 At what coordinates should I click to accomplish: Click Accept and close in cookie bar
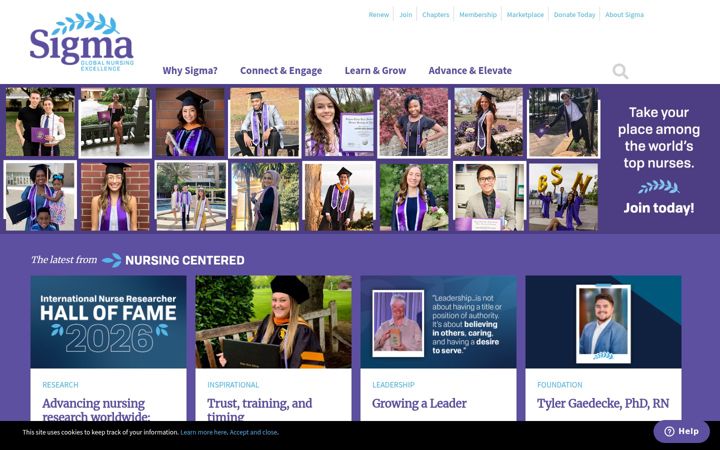click(253, 432)
